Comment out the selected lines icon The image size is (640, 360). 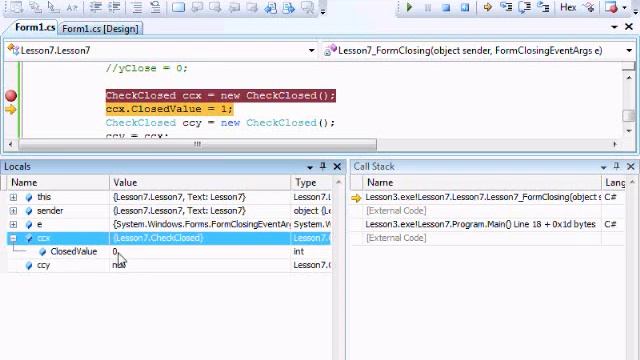point(137,7)
